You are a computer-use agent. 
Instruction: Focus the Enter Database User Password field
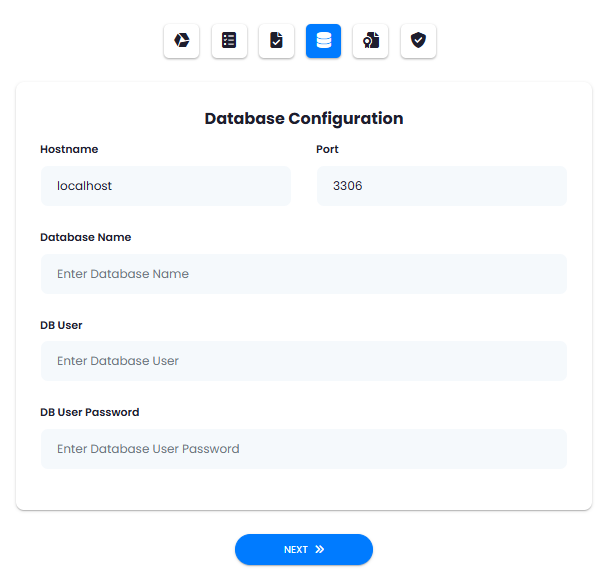[x=304, y=449]
